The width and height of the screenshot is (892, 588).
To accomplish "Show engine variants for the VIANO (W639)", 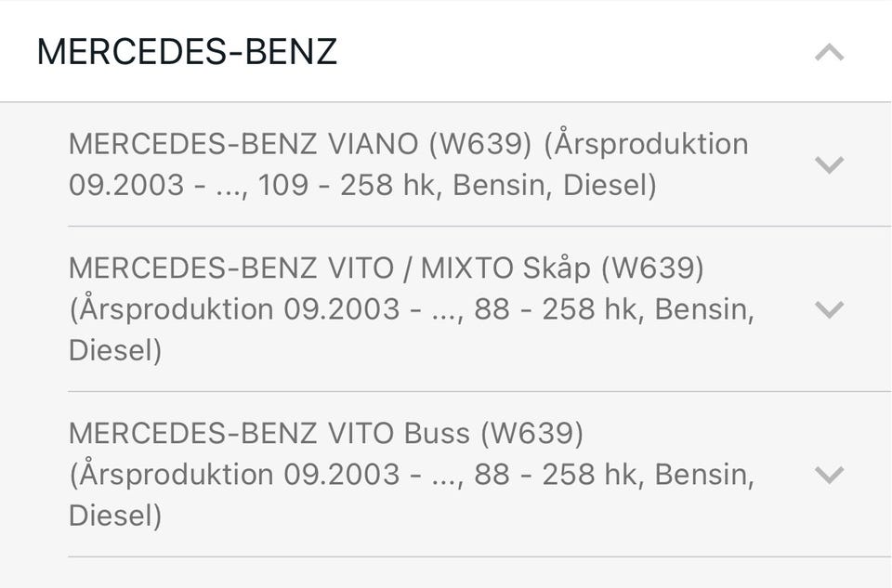I will (x=829, y=164).
